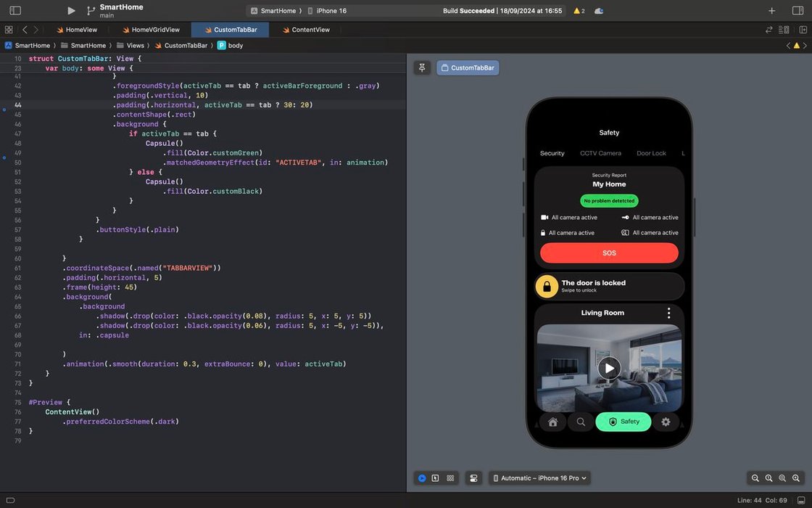Tap the Search tab icon in the preview
The width and height of the screenshot is (812, 508).
click(581, 422)
